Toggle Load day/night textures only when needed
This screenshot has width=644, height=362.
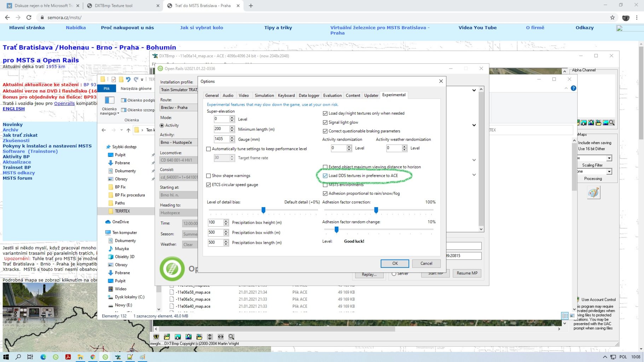(325, 113)
